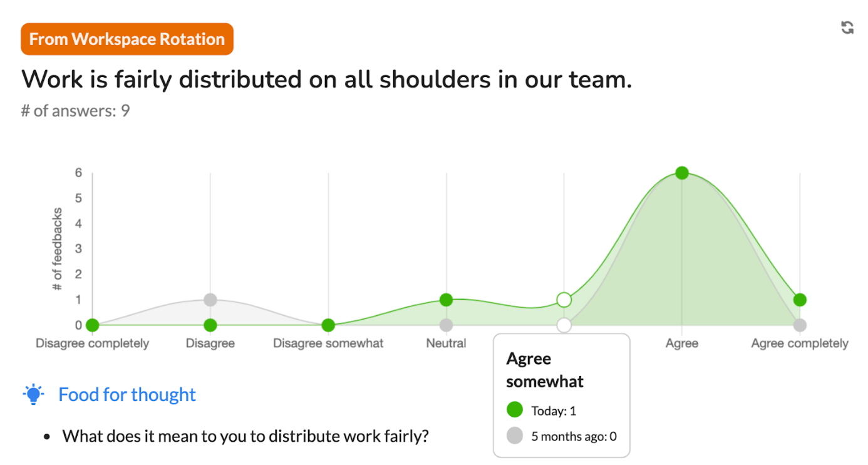Click the gray 5 months ago swatch
Viewport: 868px width, 465px height.
[x=515, y=436]
